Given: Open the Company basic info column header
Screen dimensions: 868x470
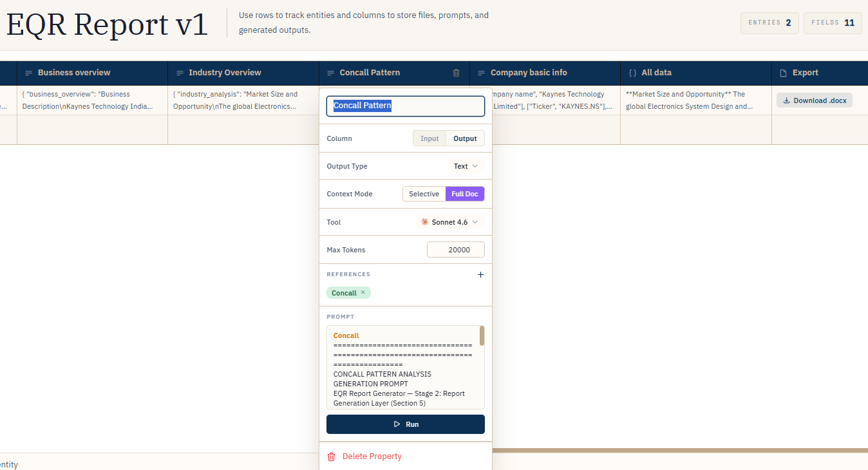Looking at the screenshot, I should [x=545, y=73].
